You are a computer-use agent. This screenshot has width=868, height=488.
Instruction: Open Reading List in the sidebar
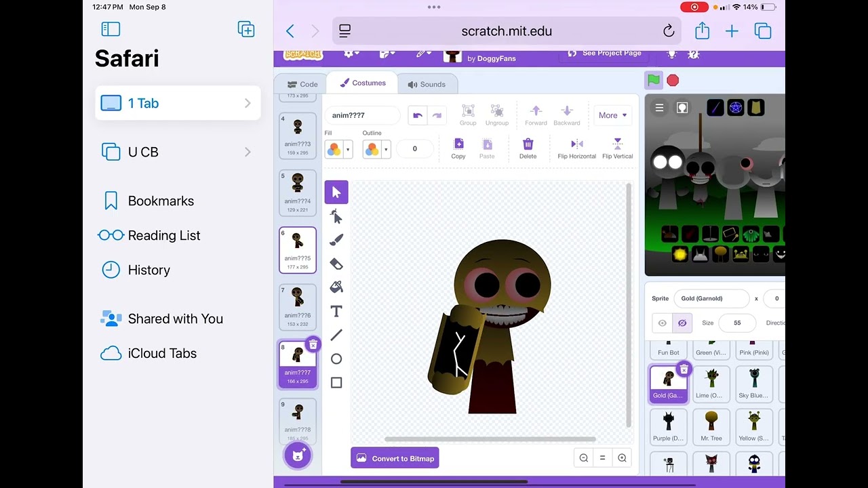tap(178, 235)
